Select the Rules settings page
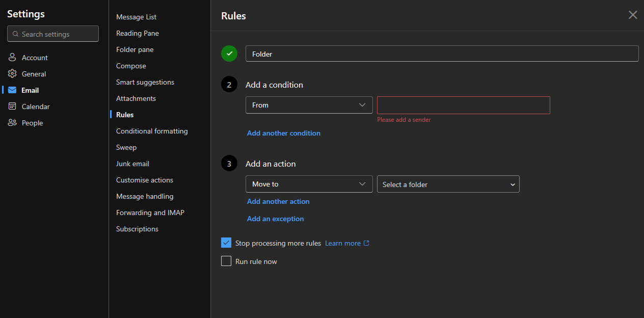This screenshot has width=644, height=318. tap(125, 115)
